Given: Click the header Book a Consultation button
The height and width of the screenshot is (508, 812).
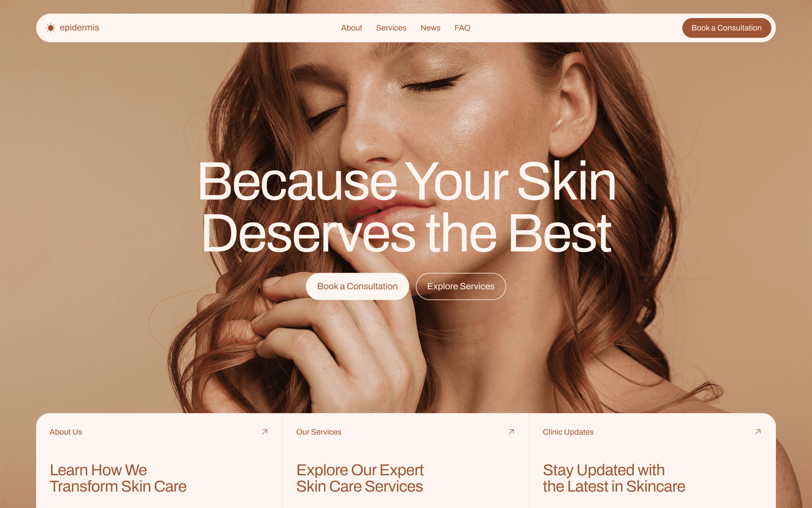Looking at the screenshot, I should (x=727, y=28).
